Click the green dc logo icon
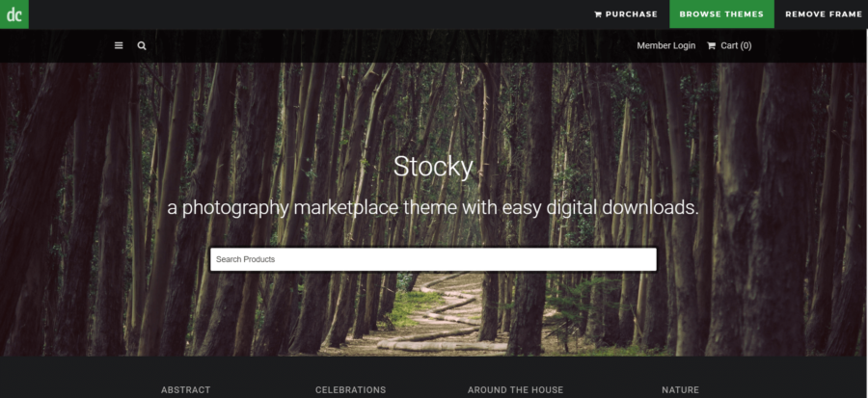This screenshot has width=868, height=398. point(14,13)
